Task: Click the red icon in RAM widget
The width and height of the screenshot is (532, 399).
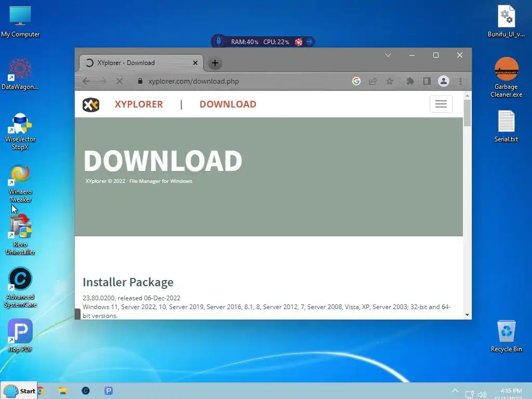Action: click(299, 42)
